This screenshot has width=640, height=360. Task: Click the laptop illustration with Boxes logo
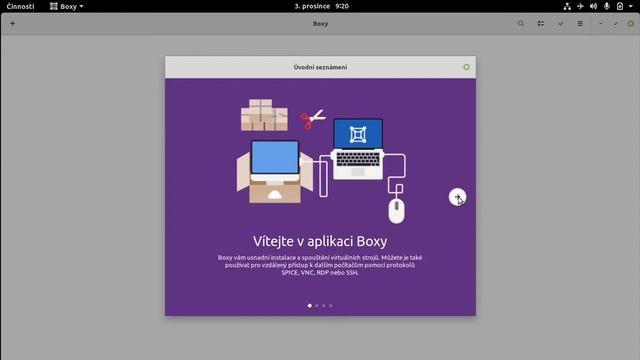(x=358, y=149)
